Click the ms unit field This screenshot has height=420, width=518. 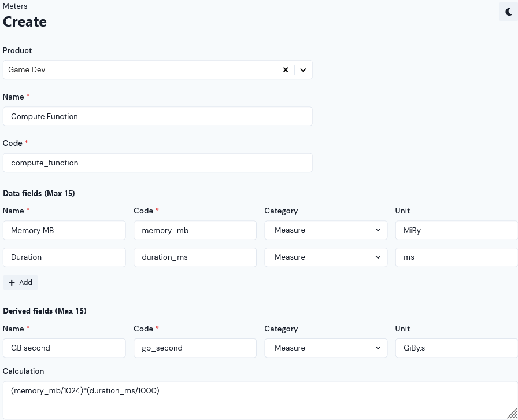[x=457, y=257]
